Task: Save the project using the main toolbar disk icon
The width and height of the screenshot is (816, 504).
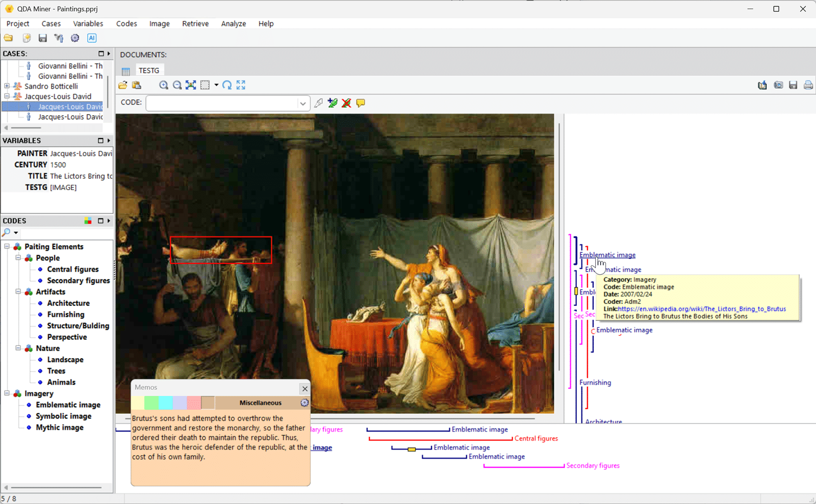Action: (x=43, y=38)
